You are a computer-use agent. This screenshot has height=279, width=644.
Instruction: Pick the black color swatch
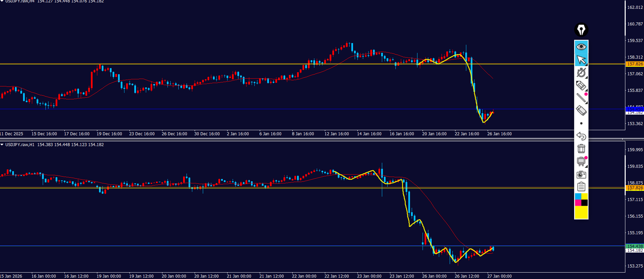584,203
